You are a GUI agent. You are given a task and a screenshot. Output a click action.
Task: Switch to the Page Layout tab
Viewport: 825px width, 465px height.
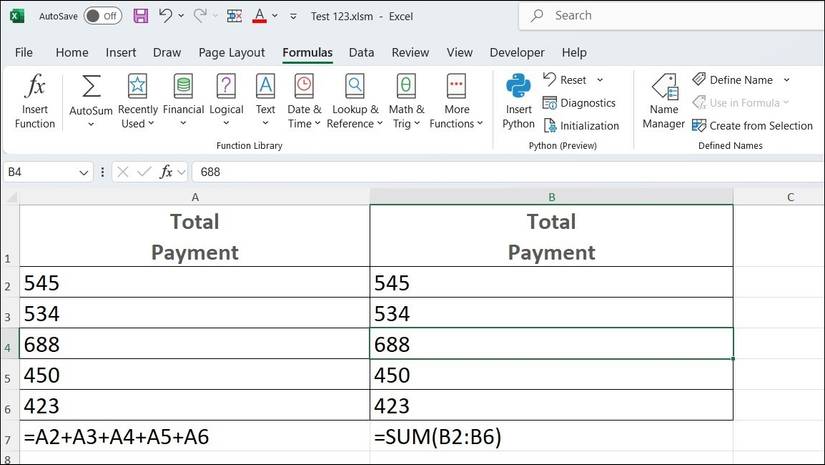232,52
